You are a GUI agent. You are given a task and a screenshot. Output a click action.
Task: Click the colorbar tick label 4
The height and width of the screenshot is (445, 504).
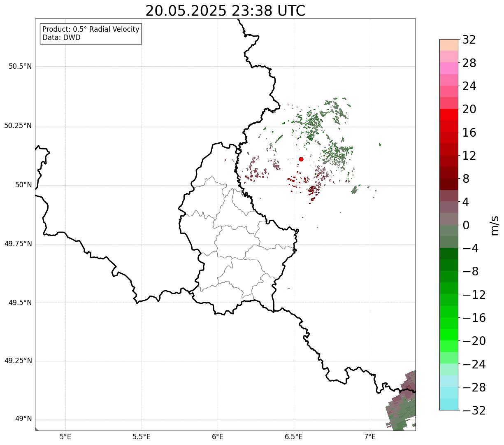[x=466, y=202]
